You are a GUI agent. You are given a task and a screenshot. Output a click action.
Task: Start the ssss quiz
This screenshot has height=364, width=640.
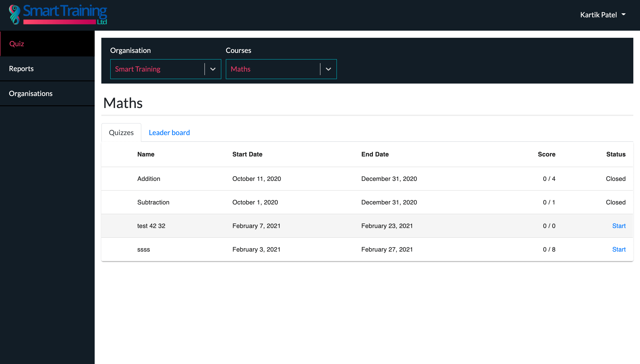pos(619,249)
